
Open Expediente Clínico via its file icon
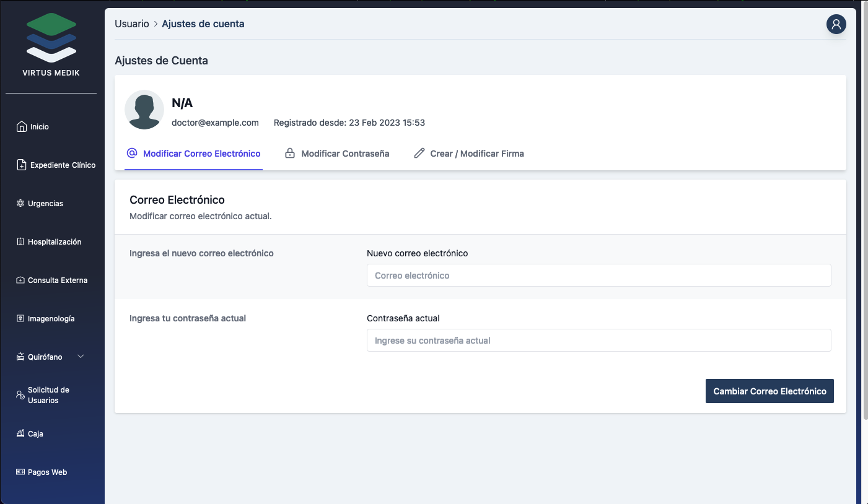point(22,165)
